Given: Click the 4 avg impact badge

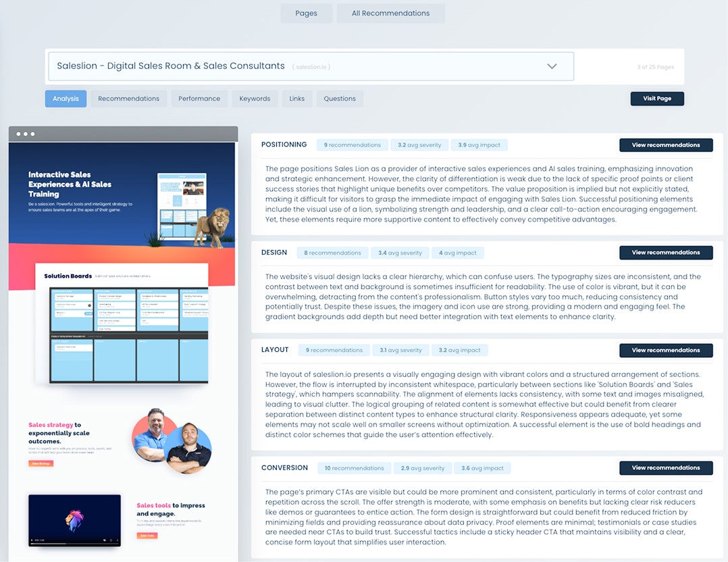Looking at the screenshot, I should (x=458, y=253).
